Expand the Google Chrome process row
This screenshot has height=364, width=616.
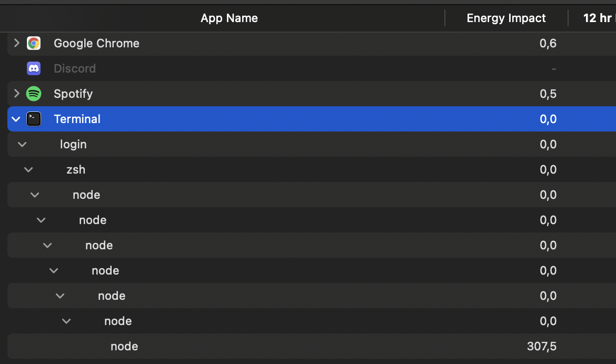pyautogui.click(x=16, y=43)
